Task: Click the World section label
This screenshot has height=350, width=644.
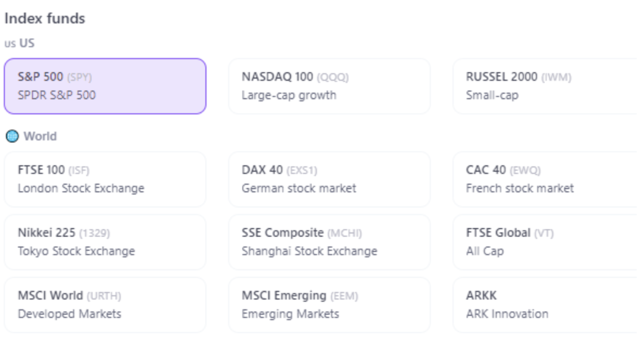Action: point(40,137)
